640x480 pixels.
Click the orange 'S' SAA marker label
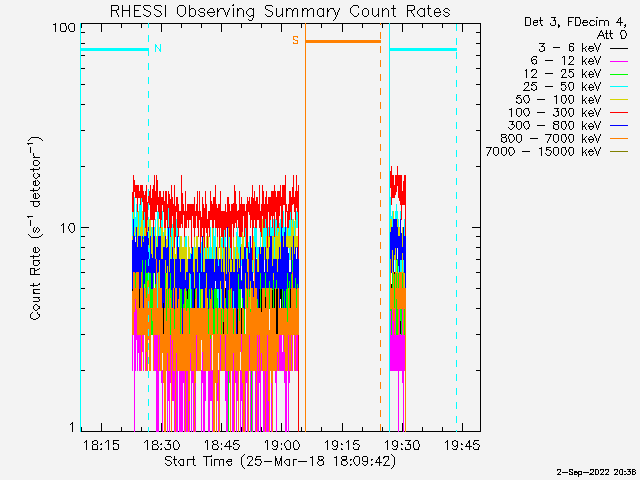click(296, 40)
